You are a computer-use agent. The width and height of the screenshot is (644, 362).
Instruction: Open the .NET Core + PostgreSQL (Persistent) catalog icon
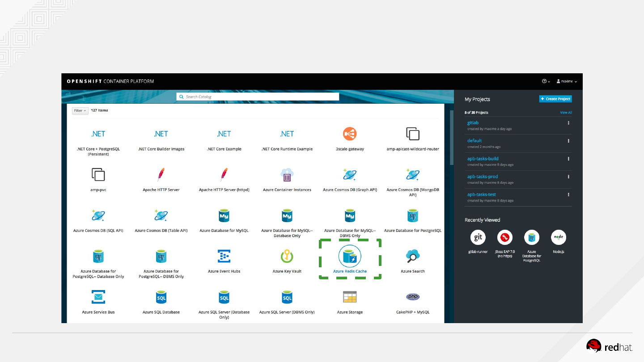[98, 134]
